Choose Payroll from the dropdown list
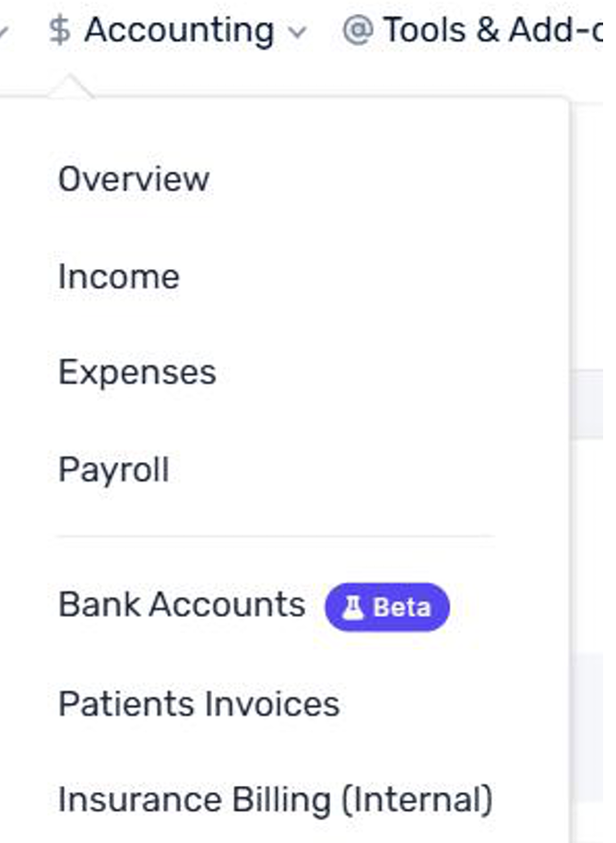The height and width of the screenshot is (843, 616). [114, 469]
